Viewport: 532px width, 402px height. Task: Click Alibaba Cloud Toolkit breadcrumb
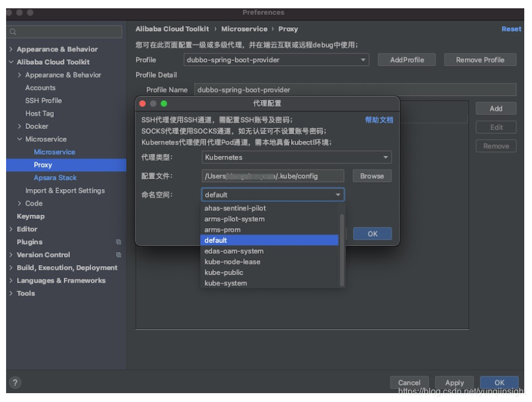pos(172,29)
